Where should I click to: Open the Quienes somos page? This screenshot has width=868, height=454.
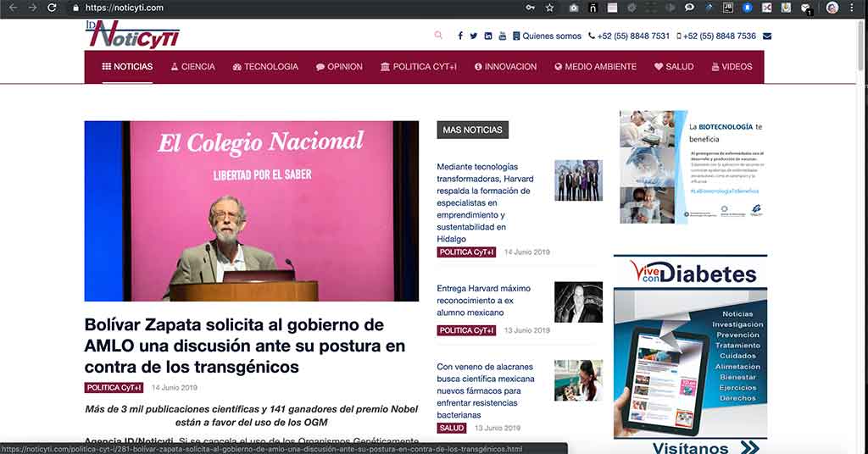coord(547,36)
